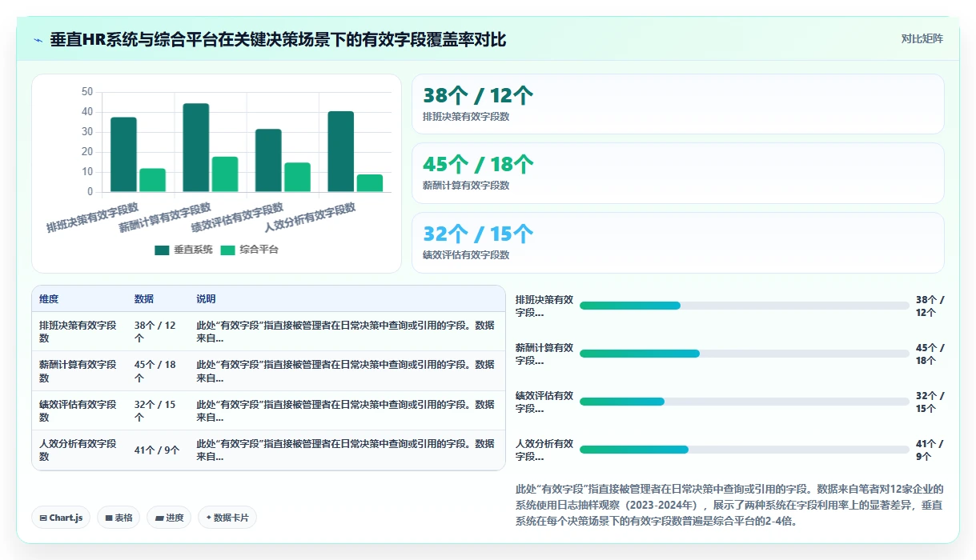
Task: Click the Chart.js tag chip
Action: (x=62, y=518)
